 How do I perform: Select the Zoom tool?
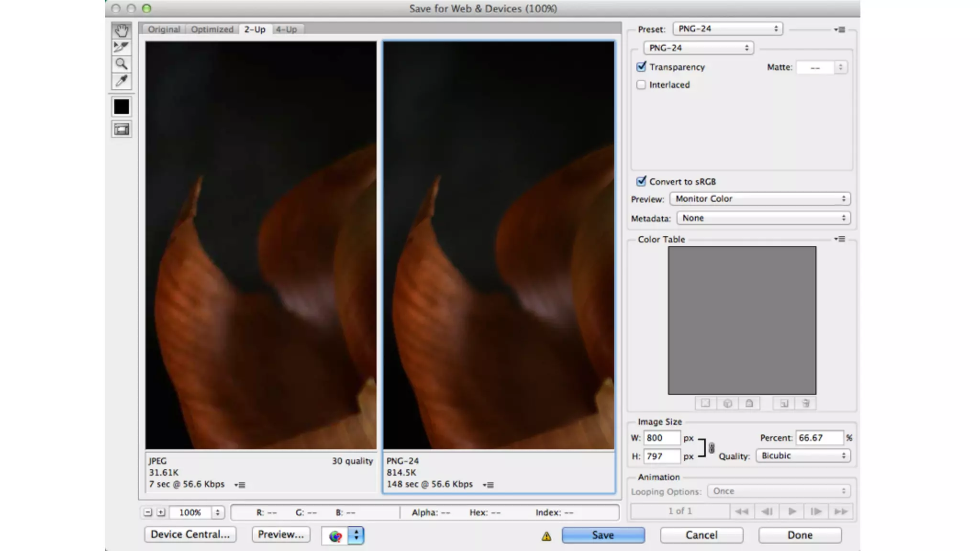pos(122,64)
